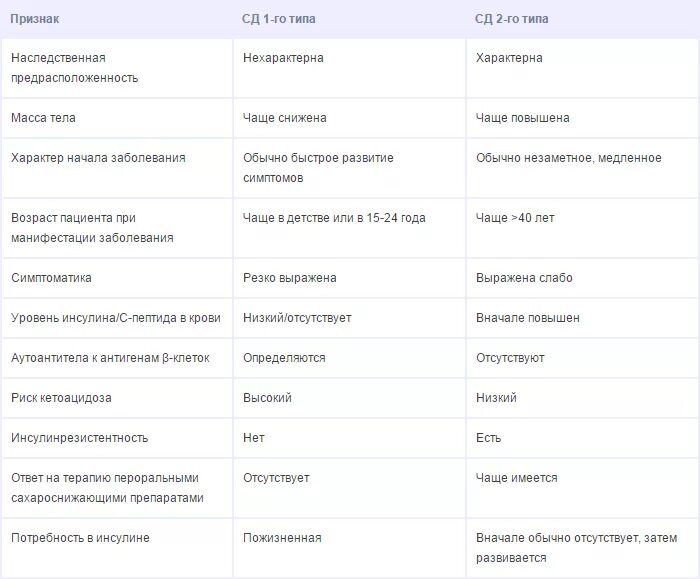
Task: Click the "Пожизненная" cell value
Action: [282, 538]
